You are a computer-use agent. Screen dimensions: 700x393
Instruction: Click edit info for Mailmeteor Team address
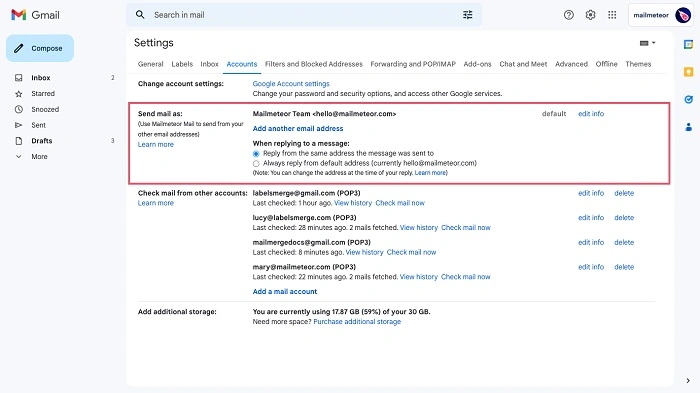coord(591,114)
